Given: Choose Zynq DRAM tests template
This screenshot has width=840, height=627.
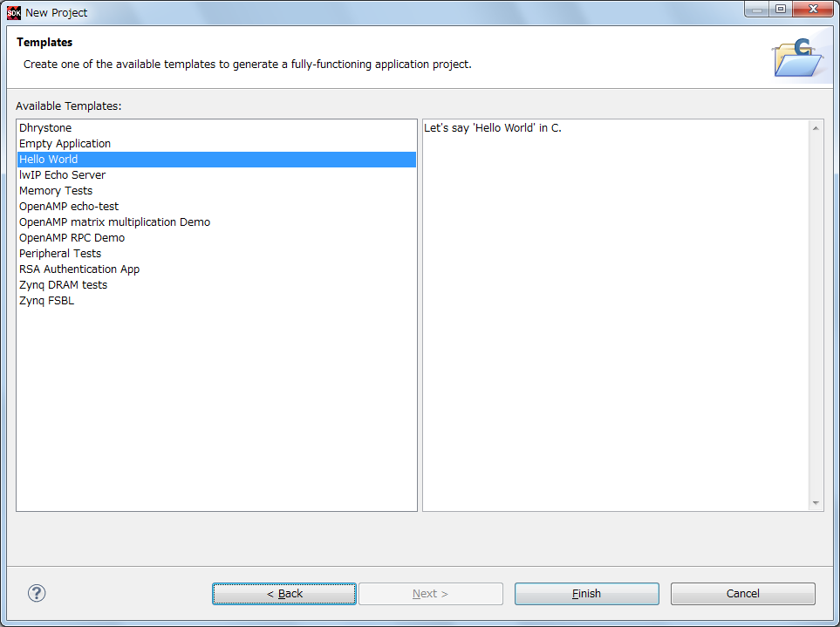Looking at the screenshot, I should point(63,285).
